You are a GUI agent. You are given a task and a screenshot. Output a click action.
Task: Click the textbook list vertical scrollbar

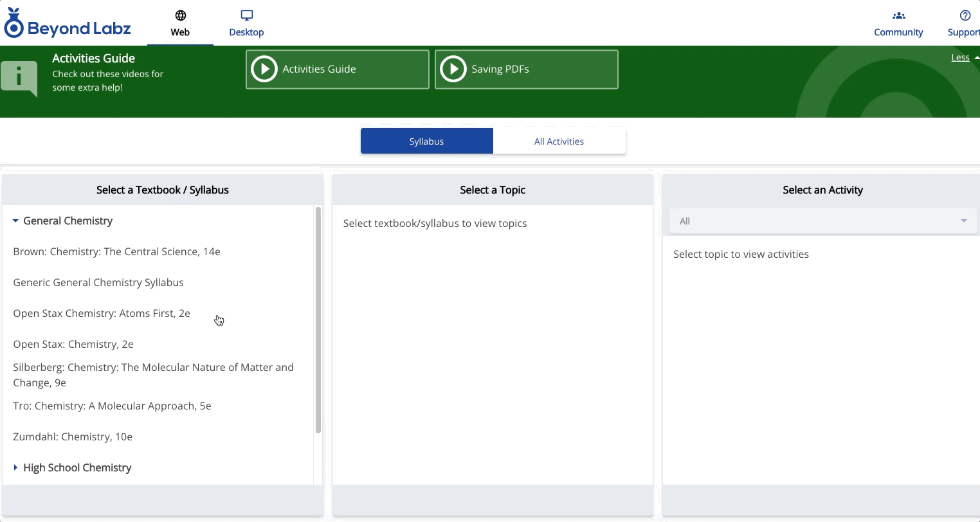(318, 320)
